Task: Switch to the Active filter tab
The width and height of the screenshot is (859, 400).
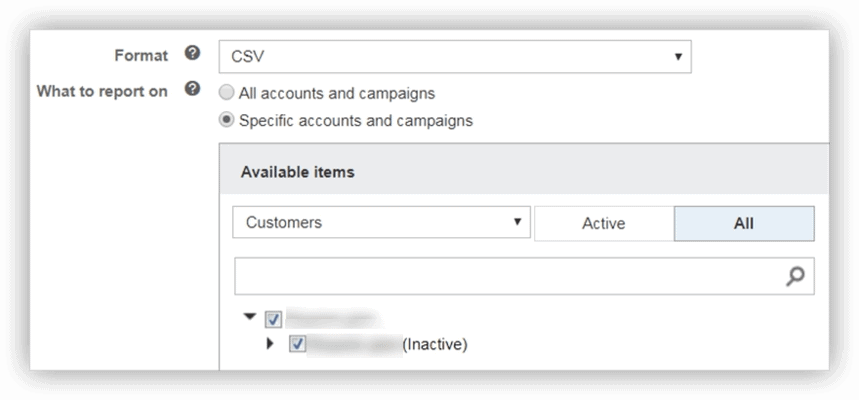Action: point(603,223)
